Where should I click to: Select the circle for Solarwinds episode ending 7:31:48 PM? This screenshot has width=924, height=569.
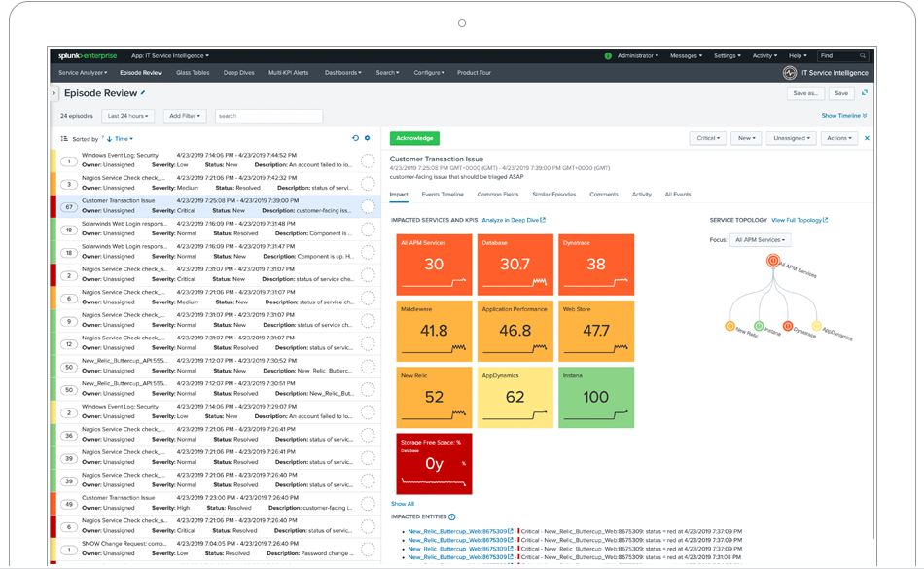pos(368,230)
